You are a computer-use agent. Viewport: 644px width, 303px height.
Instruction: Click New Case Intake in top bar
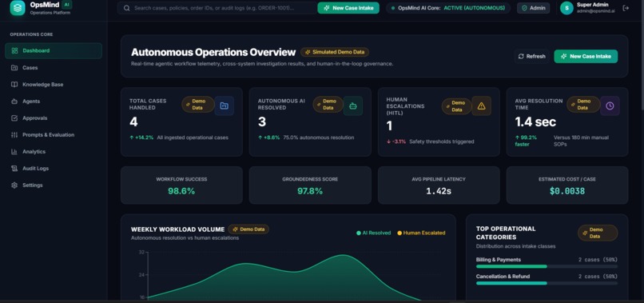tap(348, 8)
